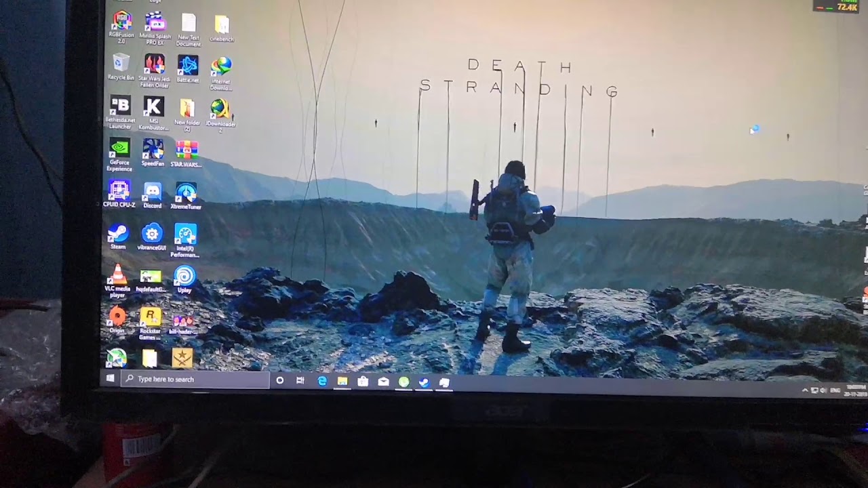Select the New Text Document file
This screenshot has width=868, height=488.
click(189, 30)
